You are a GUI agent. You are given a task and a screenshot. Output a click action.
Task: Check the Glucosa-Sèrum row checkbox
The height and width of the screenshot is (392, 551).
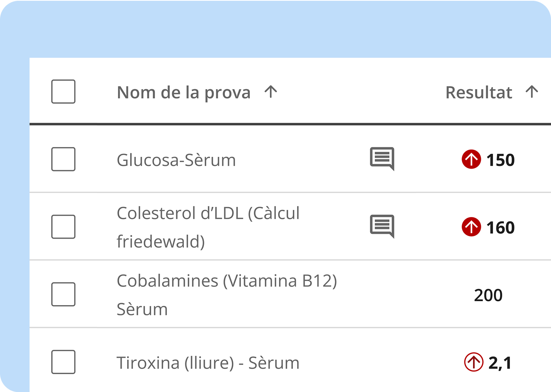tap(63, 159)
